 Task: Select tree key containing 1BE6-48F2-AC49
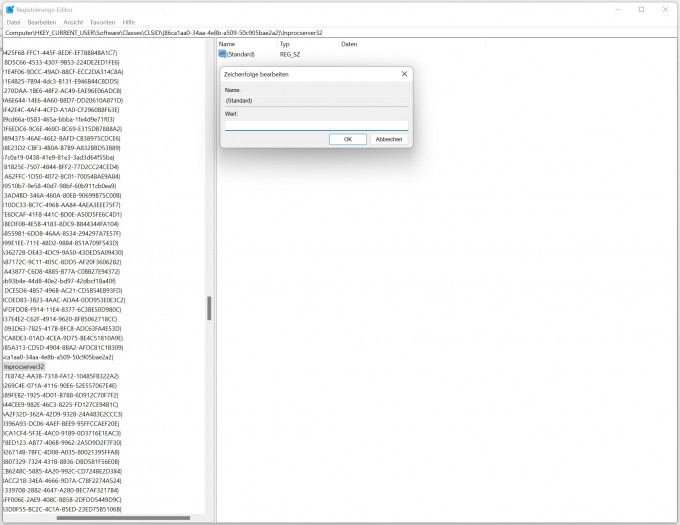[x=62, y=91]
